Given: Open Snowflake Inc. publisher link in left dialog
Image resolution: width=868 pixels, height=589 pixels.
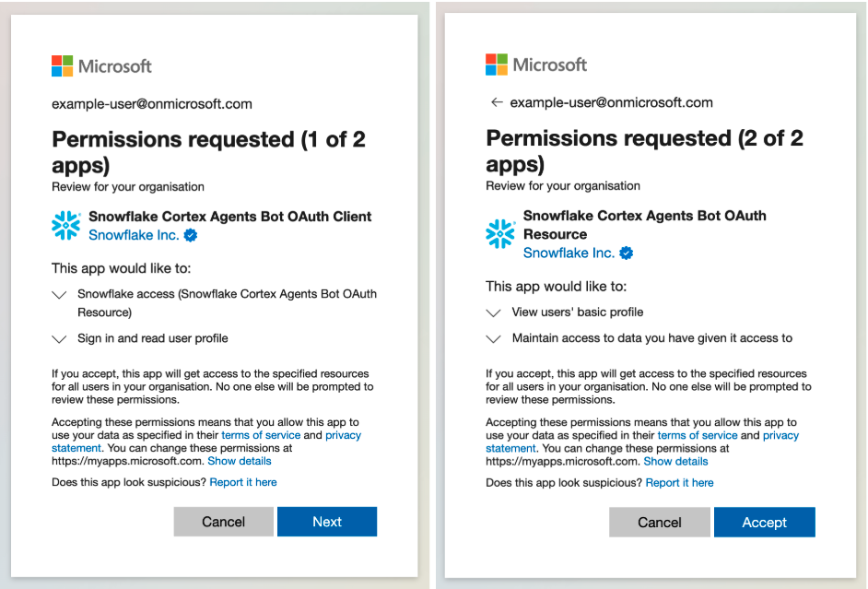Looking at the screenshot, I should 134,236.
